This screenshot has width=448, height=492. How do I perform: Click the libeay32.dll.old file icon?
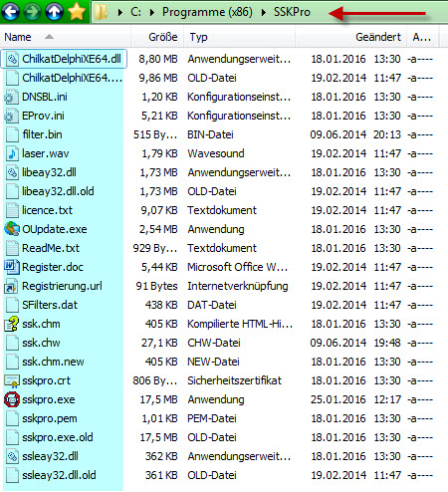pos(12,191)
